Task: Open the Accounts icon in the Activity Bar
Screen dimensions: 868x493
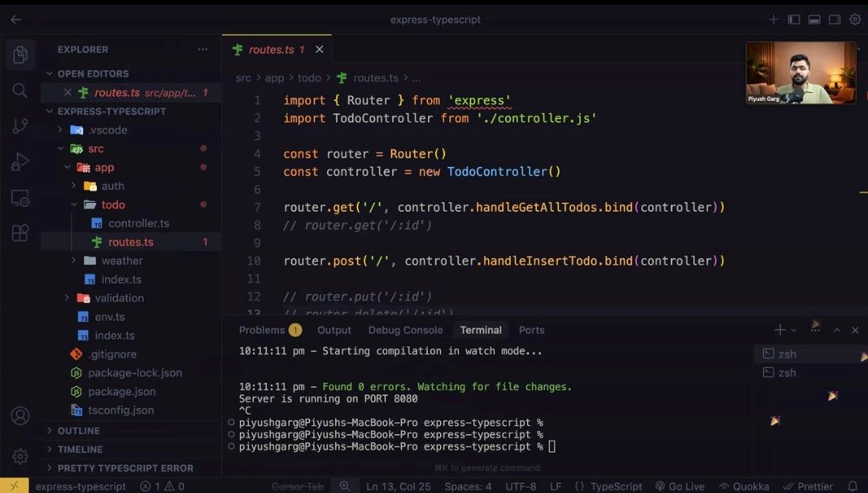Action: 19,415
